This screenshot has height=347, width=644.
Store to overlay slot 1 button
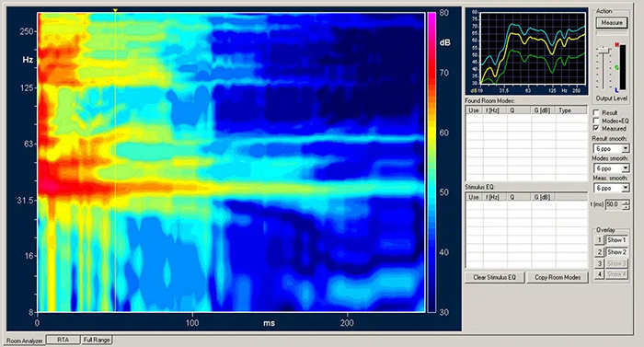599,239
